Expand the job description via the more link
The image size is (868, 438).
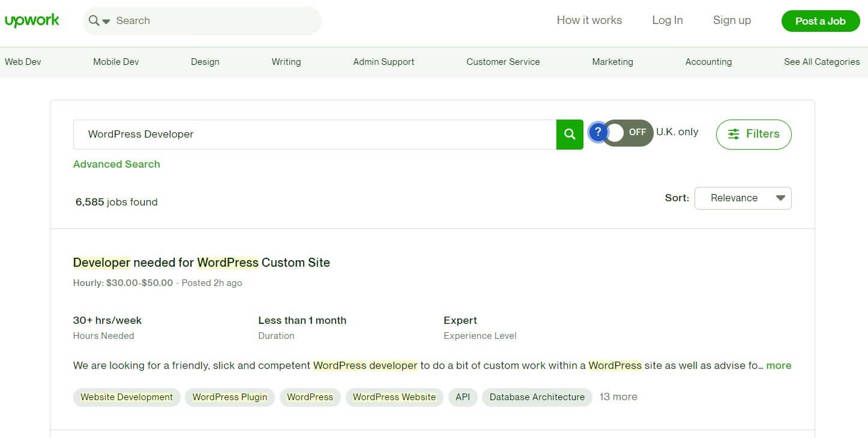click(x=779, y=365)
